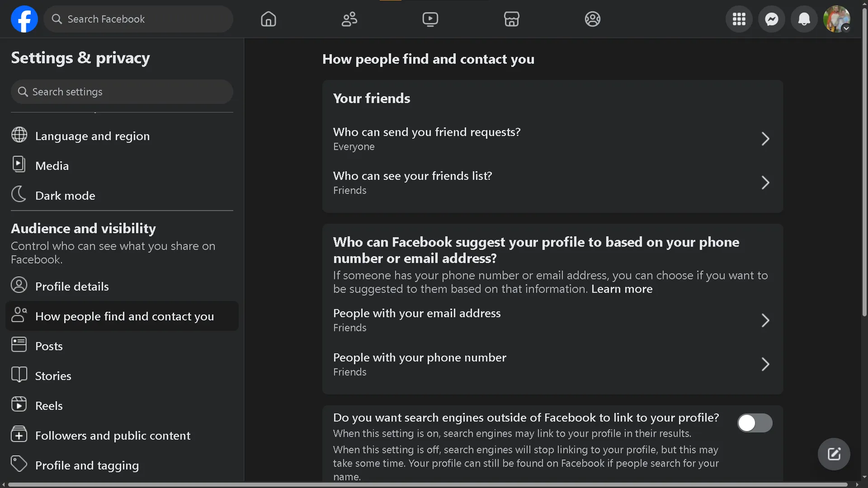The width and height of the screenshot is (868, 488).
Task: Click the Dark mode moon icon
Action: (19, 194)
